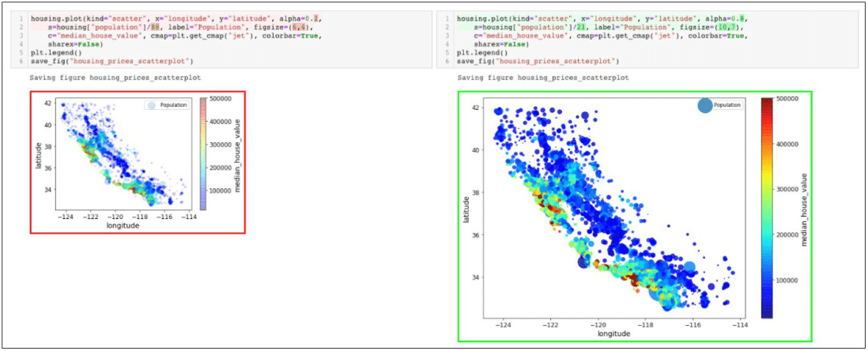Image resolution: width=868 pixels, height=351 pixels.
Task: Click the left plot's median_house_value colorbar
Action: [203, 153]
